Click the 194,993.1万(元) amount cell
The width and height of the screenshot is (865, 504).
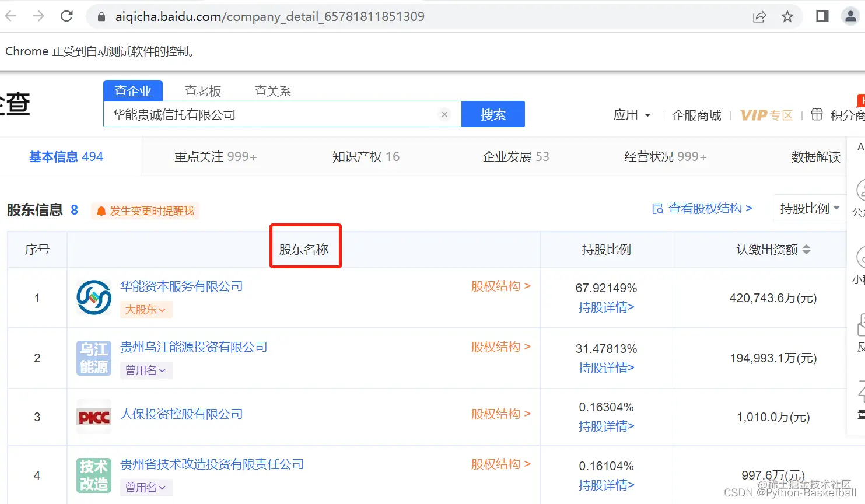tap(773, 358)
